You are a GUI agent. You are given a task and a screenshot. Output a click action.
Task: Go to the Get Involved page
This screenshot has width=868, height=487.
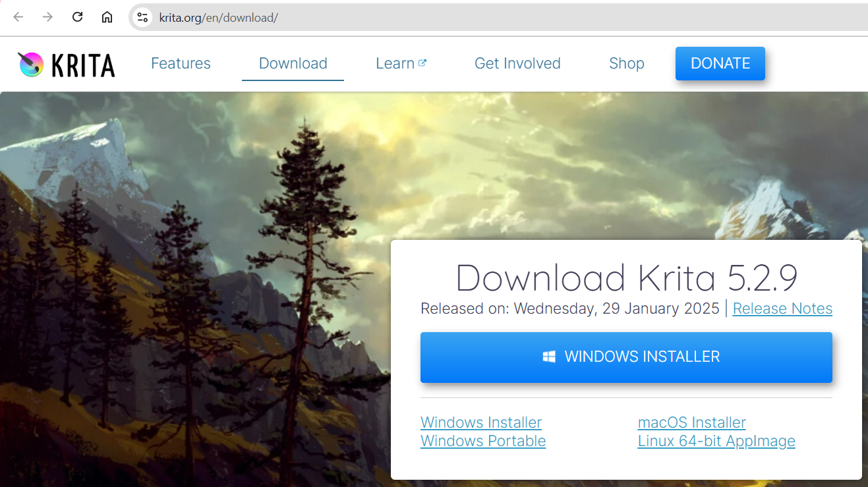517,63
